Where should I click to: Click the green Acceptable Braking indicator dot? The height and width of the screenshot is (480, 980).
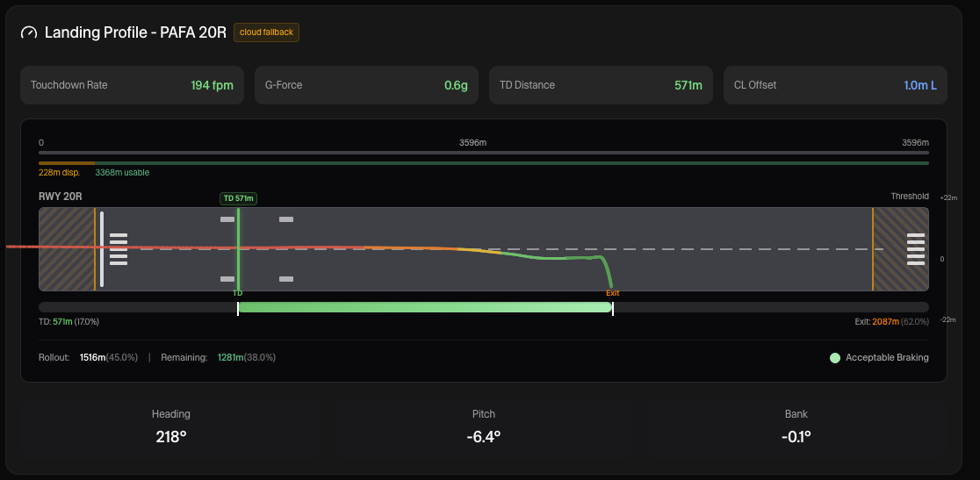coord(835,358)
